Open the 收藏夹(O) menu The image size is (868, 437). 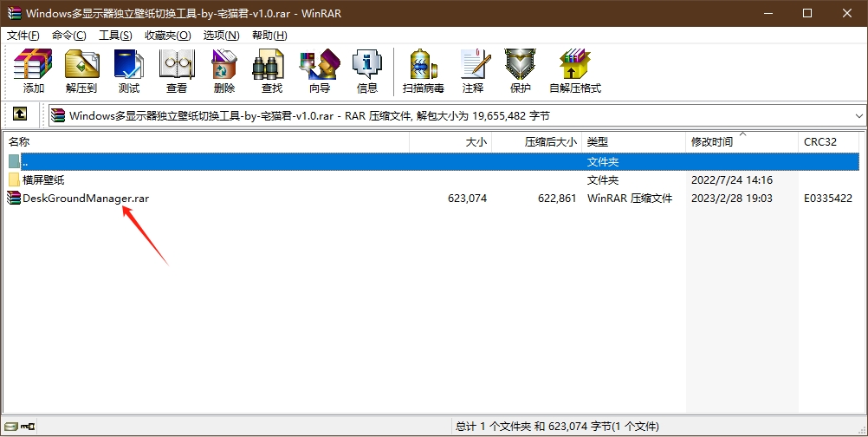(x=168, y=35)
